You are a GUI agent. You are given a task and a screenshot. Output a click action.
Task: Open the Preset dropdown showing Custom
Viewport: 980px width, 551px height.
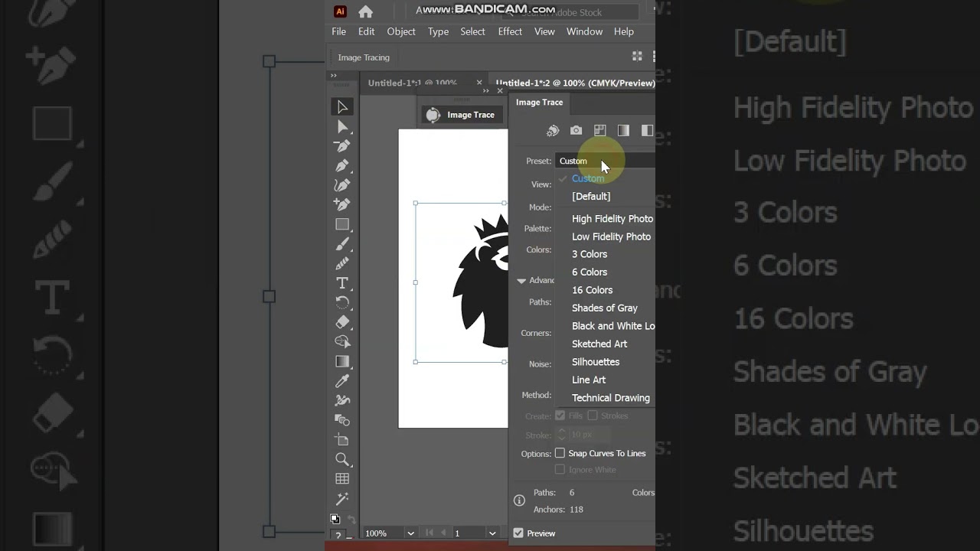coord(605,161)
